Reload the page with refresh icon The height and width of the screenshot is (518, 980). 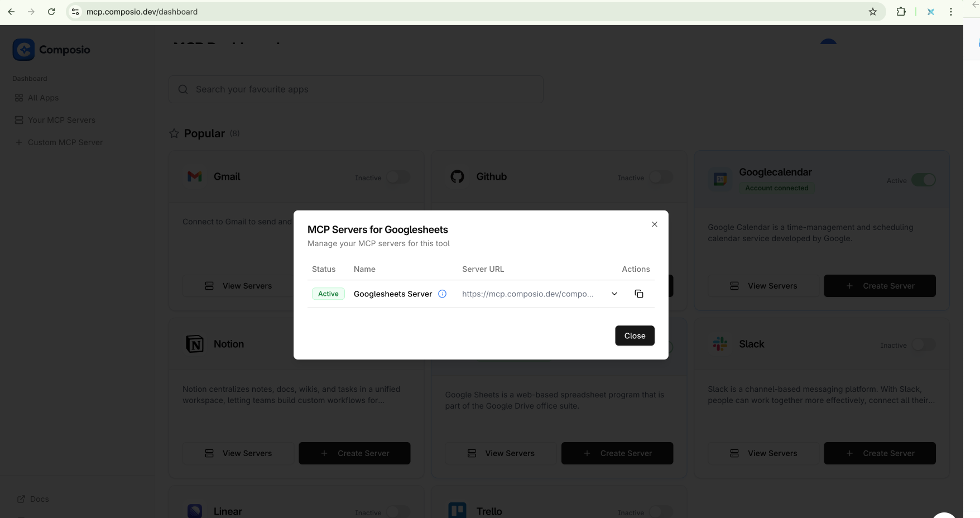[x=51, y=12]
